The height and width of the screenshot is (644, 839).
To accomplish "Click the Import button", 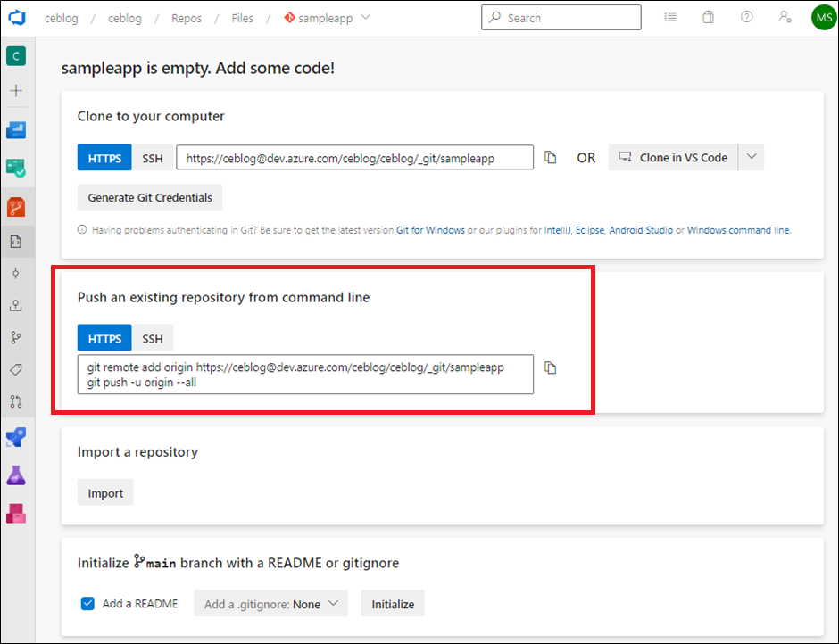I will (x=105, y=492).
